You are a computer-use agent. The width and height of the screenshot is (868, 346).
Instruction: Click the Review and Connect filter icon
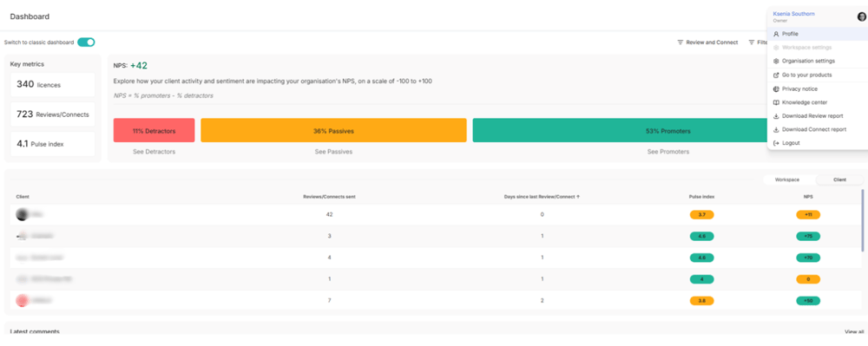click(681, 42)
